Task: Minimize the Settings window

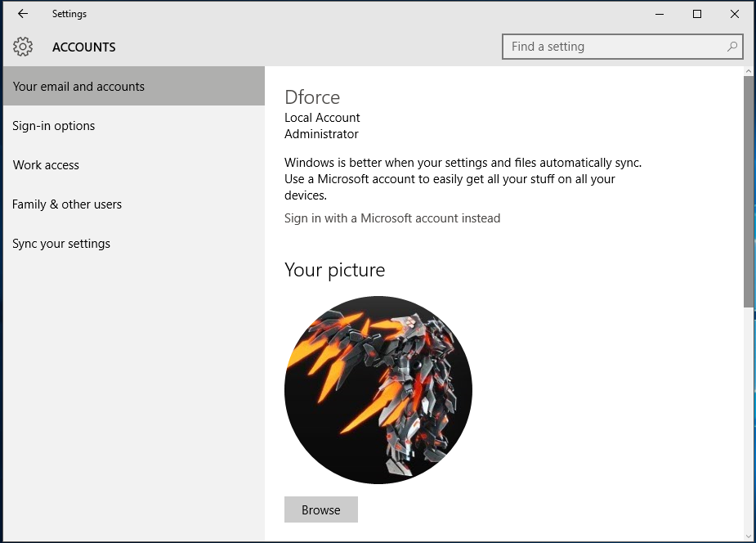Action: pyautogui.click(x=660, y=14)
